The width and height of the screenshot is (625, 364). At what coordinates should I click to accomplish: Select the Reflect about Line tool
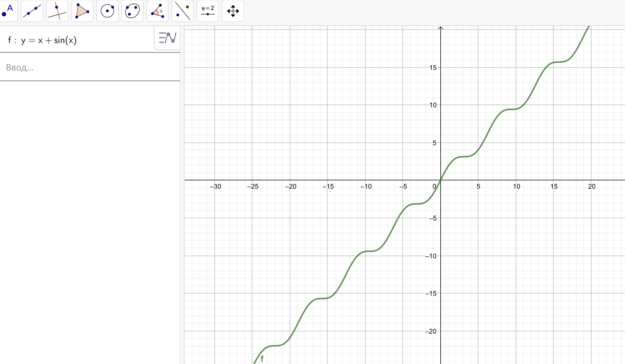pos(183,11)
